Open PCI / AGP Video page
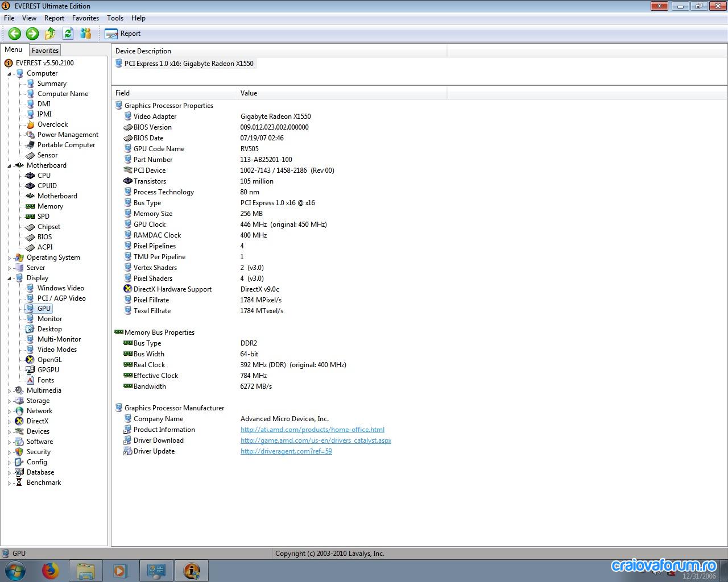Screen dimensions: 728x582 pos(61,298)
